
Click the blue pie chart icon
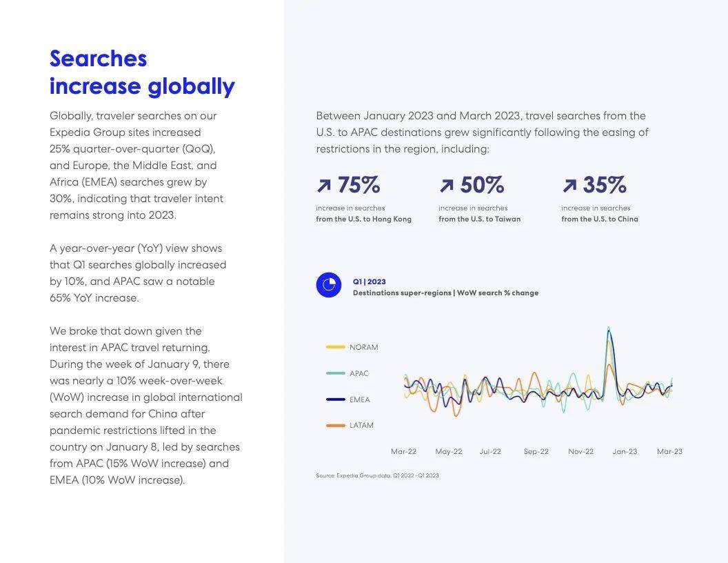pyautogui.click(x=329, y=285)
